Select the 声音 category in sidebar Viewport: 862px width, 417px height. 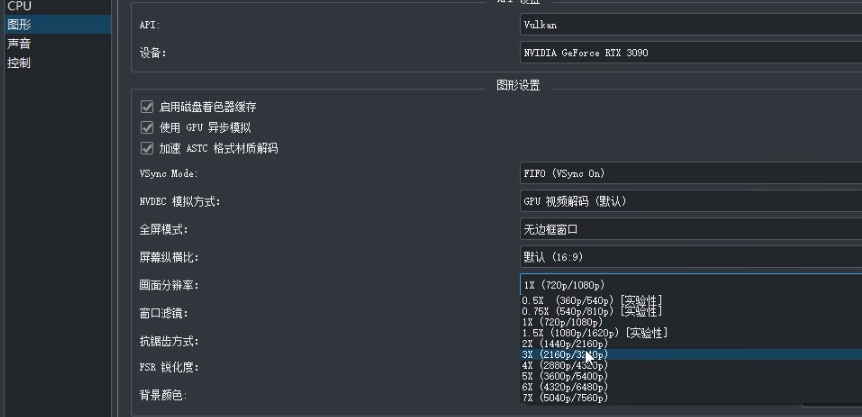point(19,44)
